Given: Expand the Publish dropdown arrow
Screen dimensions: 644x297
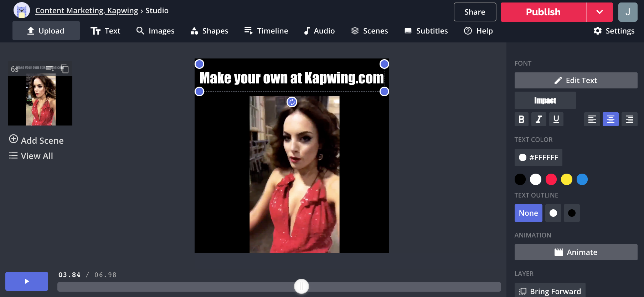Looking at the screenshot, I should click(599, 12).
